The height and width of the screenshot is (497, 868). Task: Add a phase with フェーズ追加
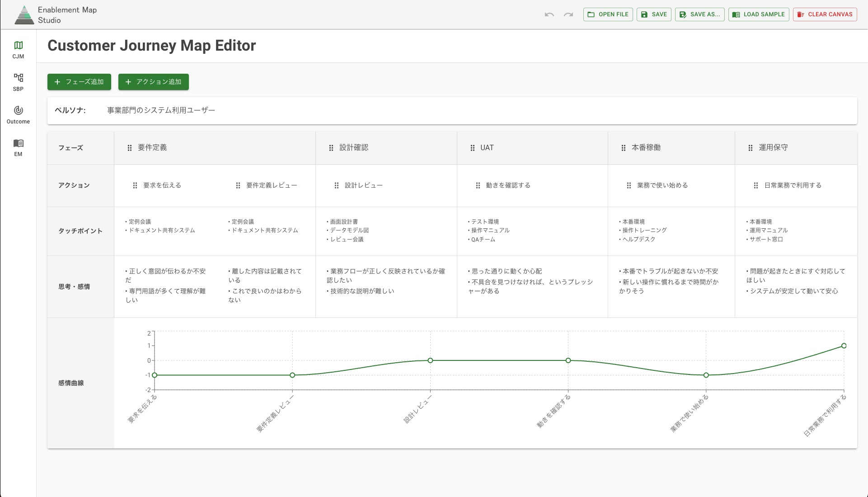(x=79, y=82)
